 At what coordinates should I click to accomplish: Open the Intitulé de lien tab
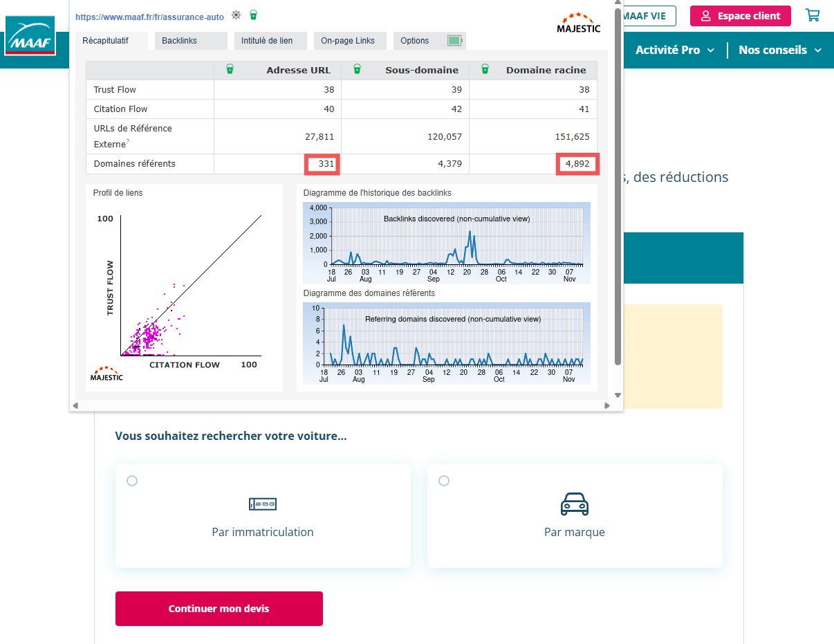click(x=267, y=41)
